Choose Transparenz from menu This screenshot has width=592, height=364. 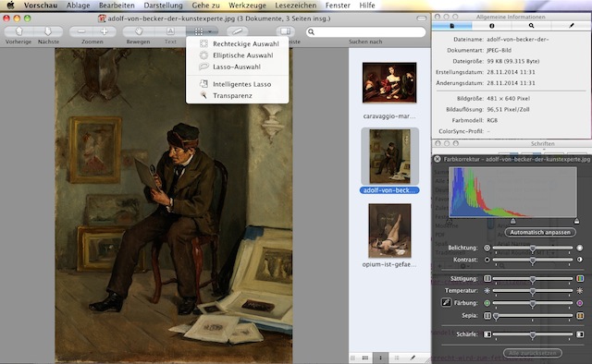click(x=238, y=96)
